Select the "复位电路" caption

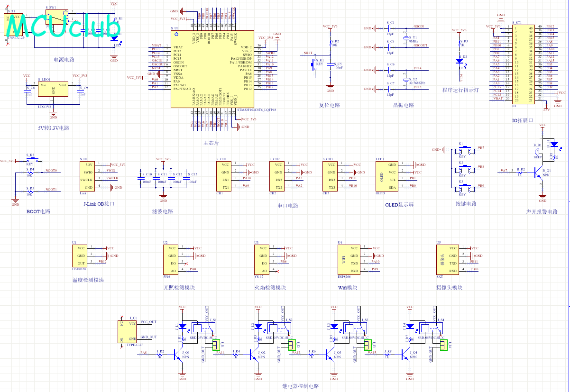coord(330,105)
